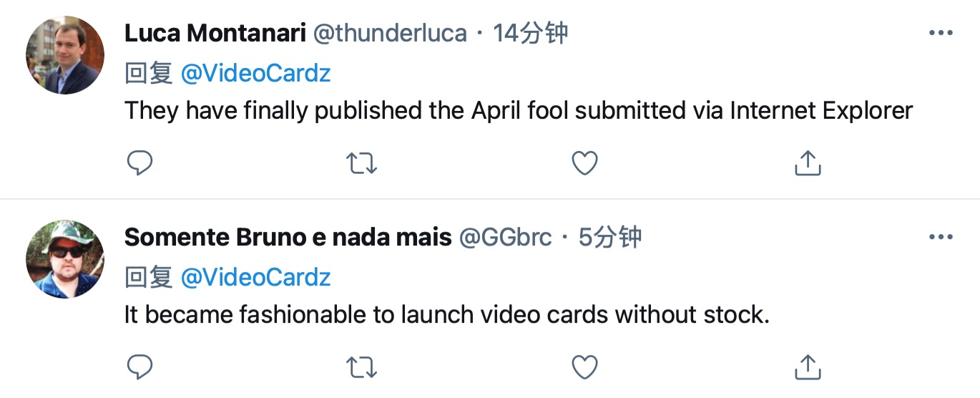The image size is (980, 398).
Task: Open more options for Luca Montanari's tweet
Action: point(940,34)
